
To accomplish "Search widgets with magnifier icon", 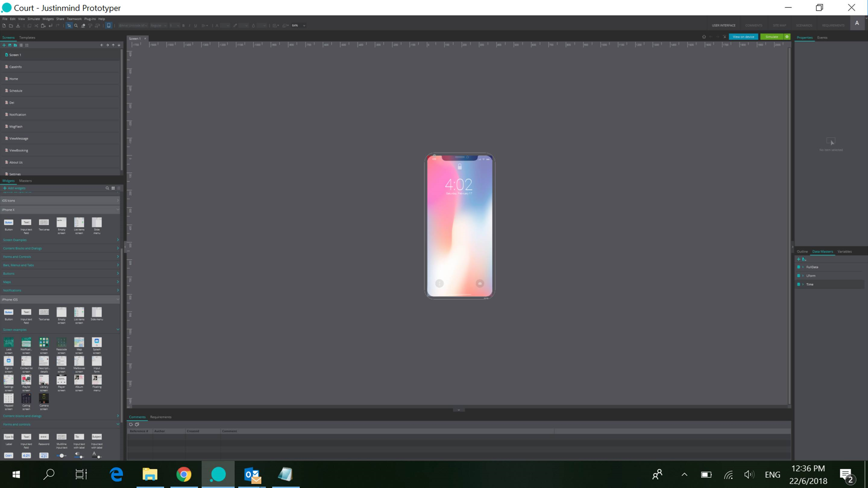I will tap(107, 188).
